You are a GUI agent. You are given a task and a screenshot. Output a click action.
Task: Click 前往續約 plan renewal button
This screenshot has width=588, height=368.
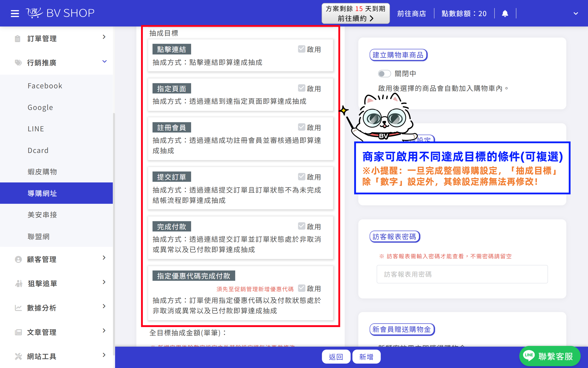(x=356, y=13)
